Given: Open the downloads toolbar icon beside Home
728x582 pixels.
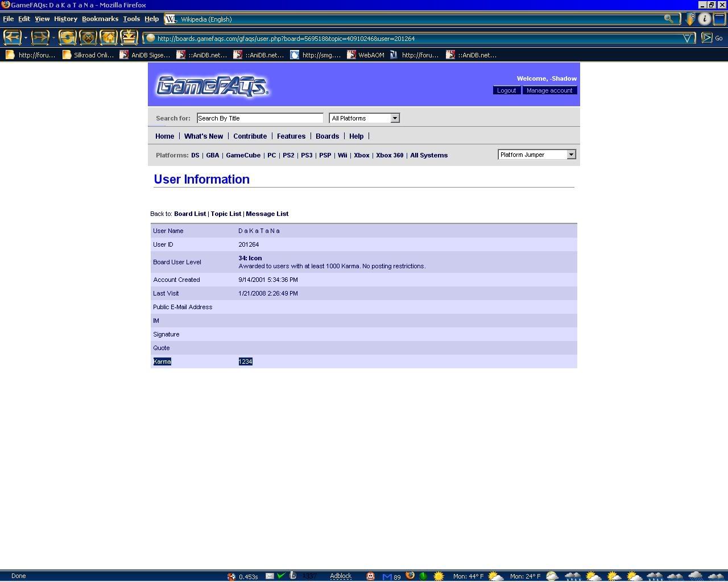Looking at the screenshot, I should (129, 38).
